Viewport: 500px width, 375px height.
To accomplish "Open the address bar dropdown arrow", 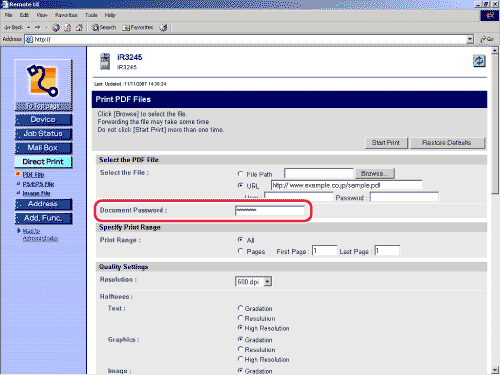I will [x=470, y=39].
